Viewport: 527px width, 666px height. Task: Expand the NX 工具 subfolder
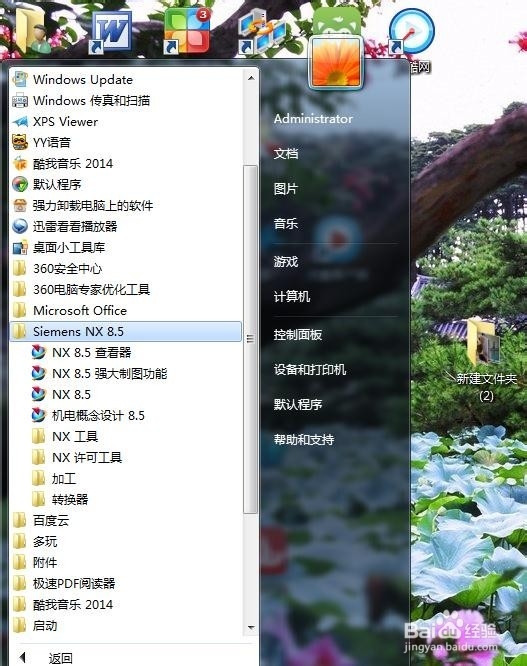[65, 437]
